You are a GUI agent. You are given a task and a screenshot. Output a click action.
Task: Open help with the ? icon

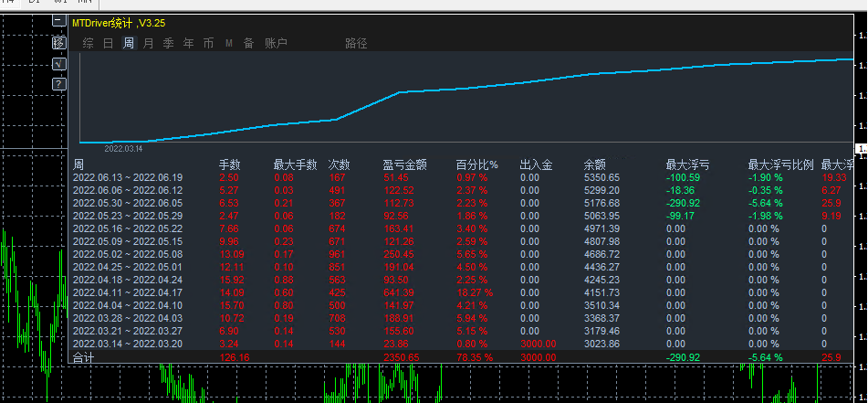pos(59,84)
